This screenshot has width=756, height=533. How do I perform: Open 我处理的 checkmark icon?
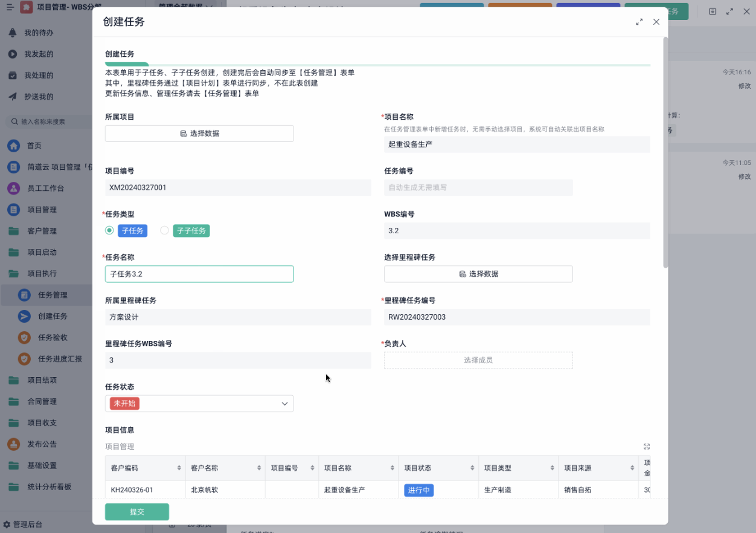(12, 76)
